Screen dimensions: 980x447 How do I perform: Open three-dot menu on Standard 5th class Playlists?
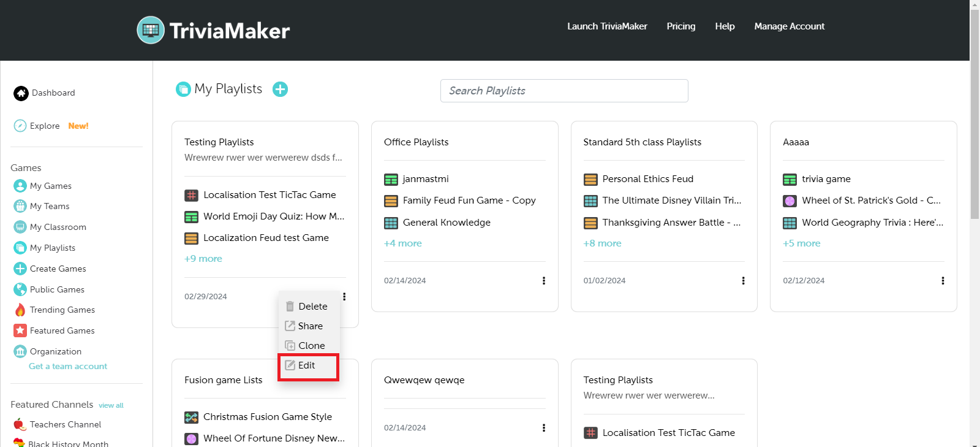coord(743,281)
